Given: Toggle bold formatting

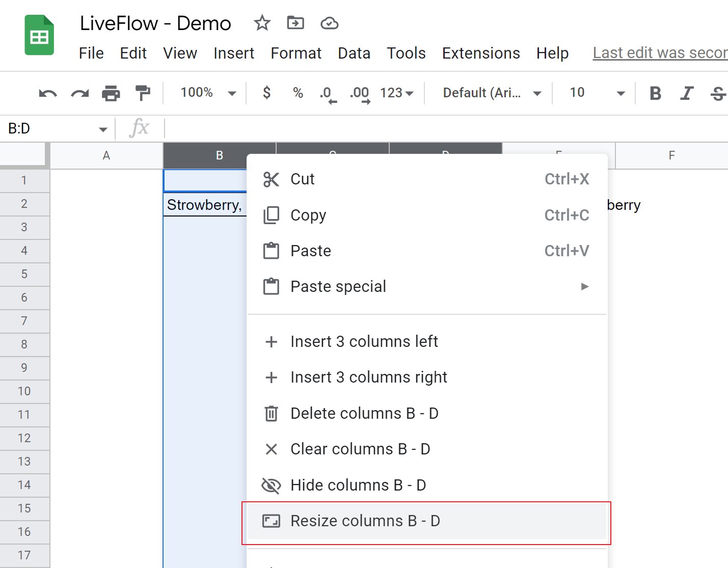Looking at the screenshot, I should [655, 93].
